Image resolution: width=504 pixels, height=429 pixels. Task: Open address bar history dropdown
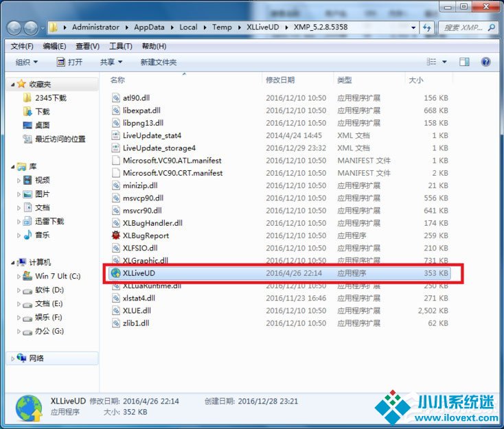[x=413, y=27]
